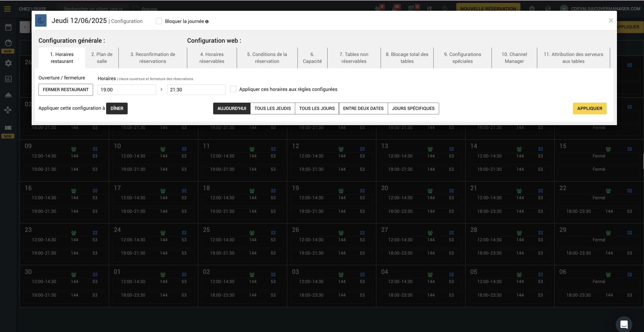Screen dimensions: 644x332
Task: Click the FERMER RESTAURANT button
Action: (x=66, y=90)
